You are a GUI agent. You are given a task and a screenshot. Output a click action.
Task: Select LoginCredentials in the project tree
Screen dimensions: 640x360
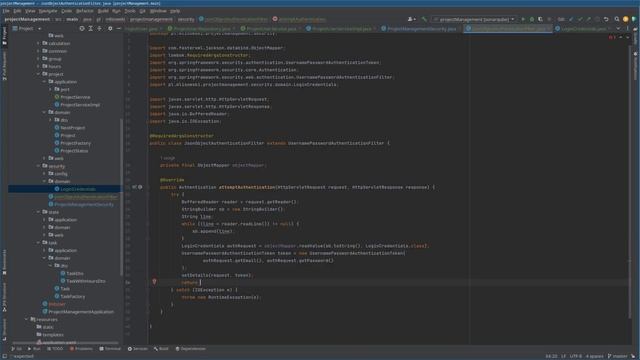click(78, 189)
